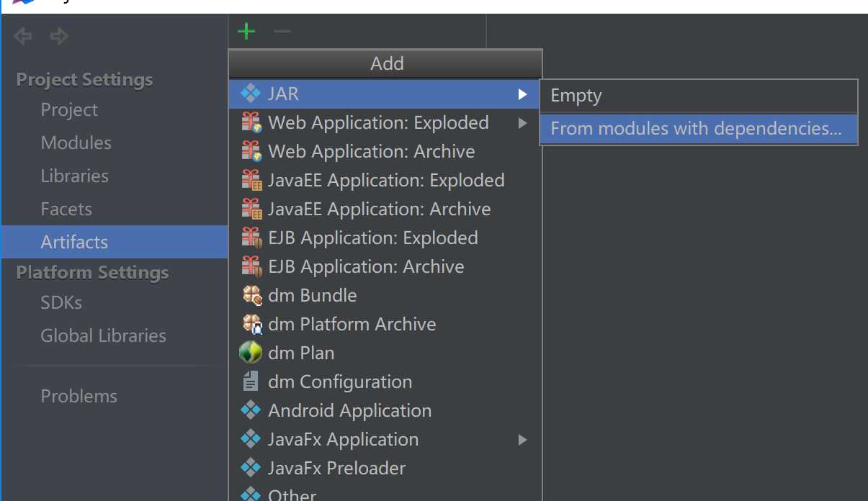This screenshot has width=868, height=501.
Task: Select Empty from the JAR submenu
Action: [x=699, y=96]
